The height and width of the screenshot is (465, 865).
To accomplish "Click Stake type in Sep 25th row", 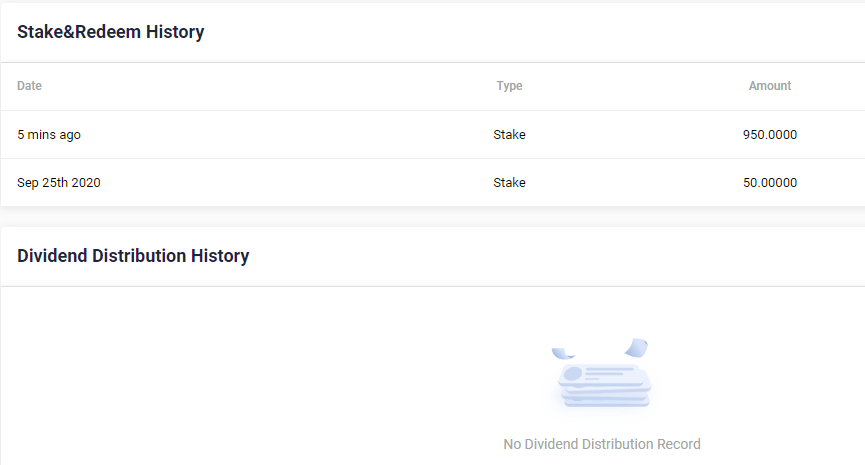I will pyautogui.click(x=509, y=183).
